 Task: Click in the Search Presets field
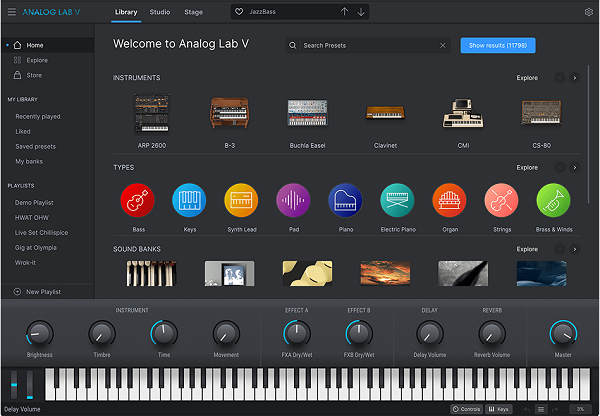coord(369,46)
